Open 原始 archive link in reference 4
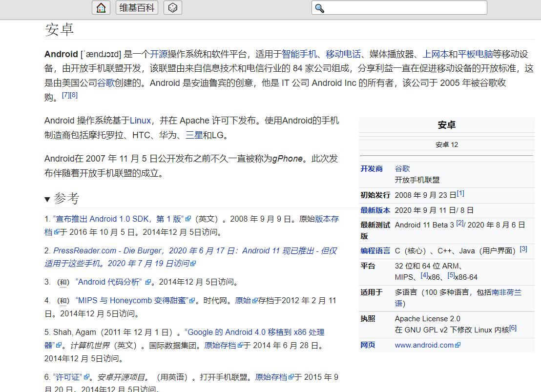The width and height of the screenshot is (541, 392). tap(243, 301)
